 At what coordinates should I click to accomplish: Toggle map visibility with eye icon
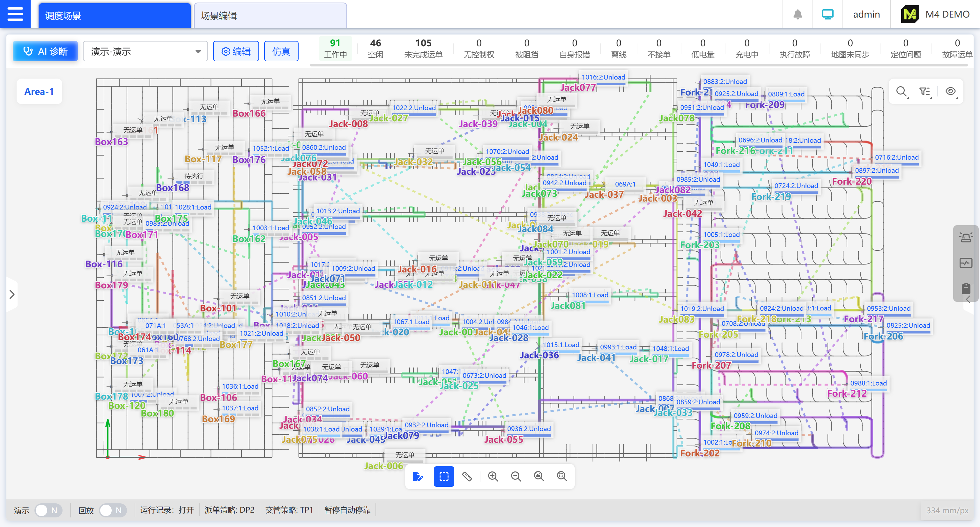(950, 91)
